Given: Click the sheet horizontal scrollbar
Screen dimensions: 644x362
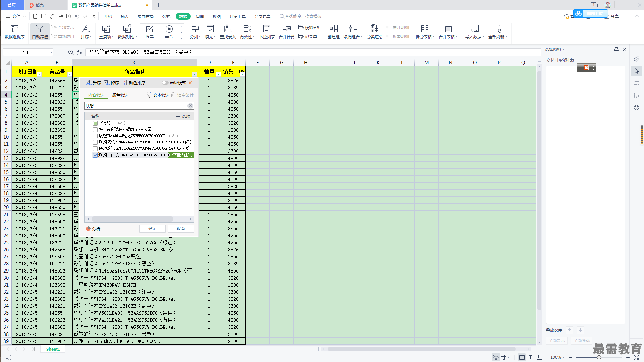Looking at the screenshot, I should (421, 349).
